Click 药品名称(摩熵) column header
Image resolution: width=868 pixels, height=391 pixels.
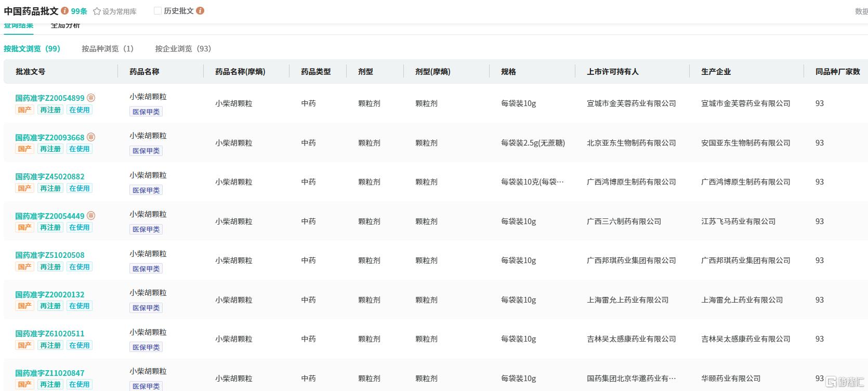[240, 72]
